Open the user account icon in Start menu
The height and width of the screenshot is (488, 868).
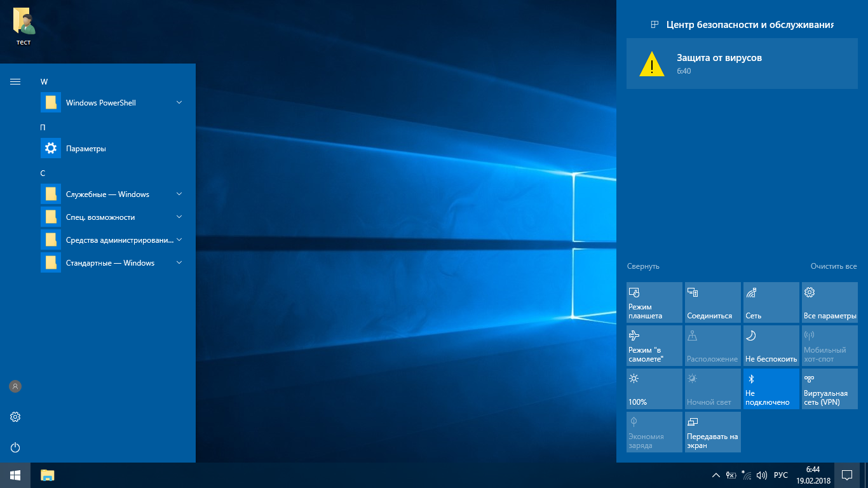click(15, 386)
